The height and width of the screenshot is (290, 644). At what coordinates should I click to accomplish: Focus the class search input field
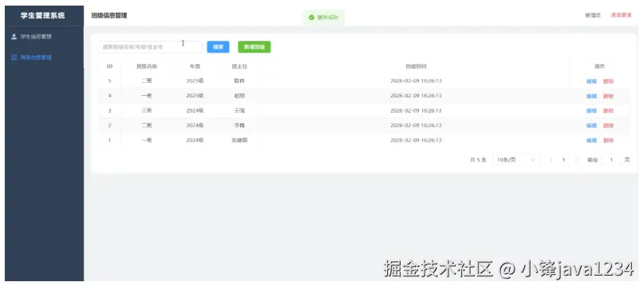click(150, 47)
